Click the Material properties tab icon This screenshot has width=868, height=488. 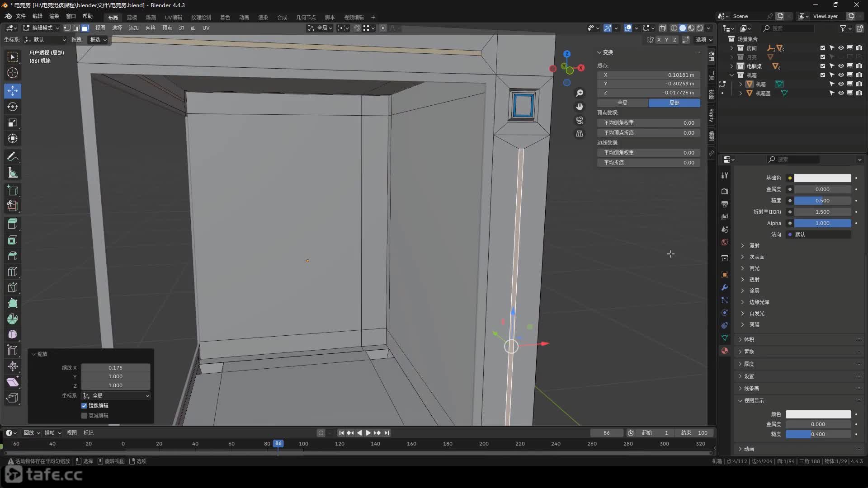coord(725,351)
